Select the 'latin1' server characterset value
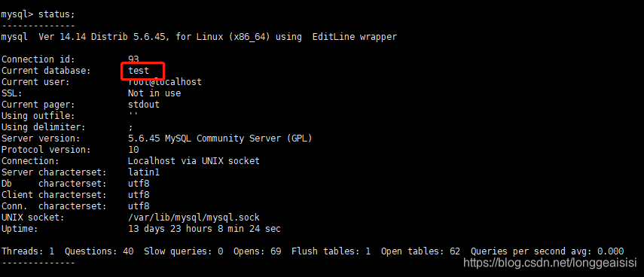 click(x=144, y=172)
